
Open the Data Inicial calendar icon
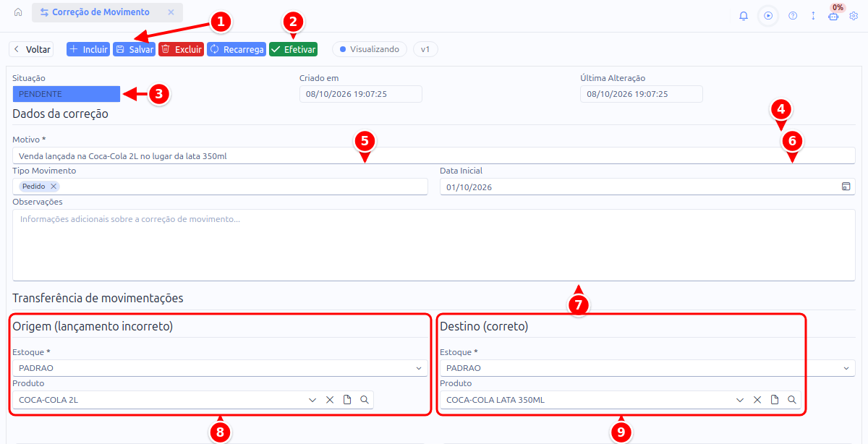(x=846, y=187)
